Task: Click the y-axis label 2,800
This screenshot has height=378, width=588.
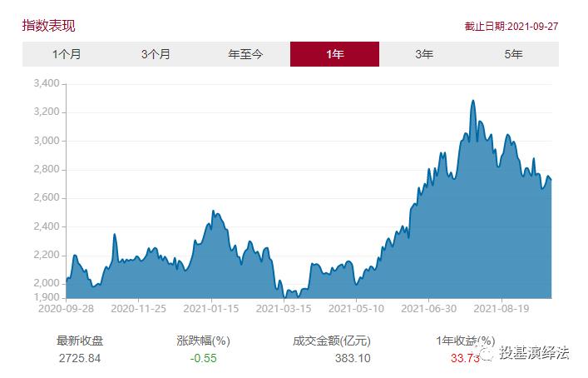Action: click(x=47, y=169)
